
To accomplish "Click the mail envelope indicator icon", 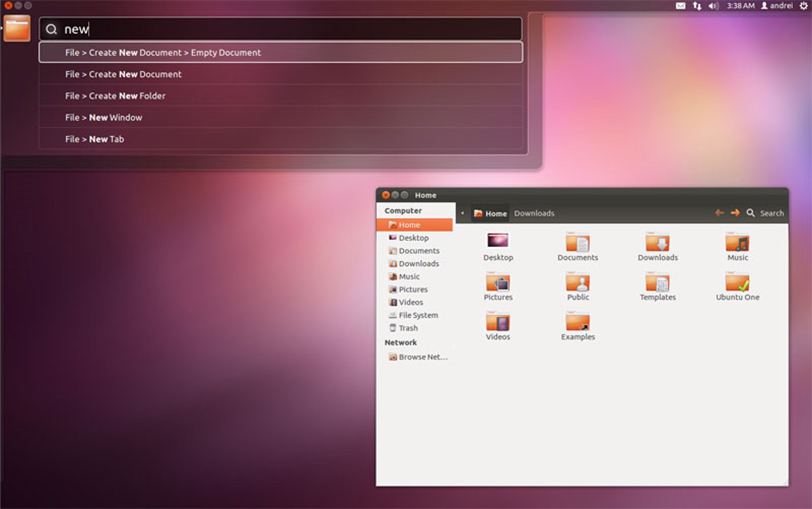I will point(680,6).
